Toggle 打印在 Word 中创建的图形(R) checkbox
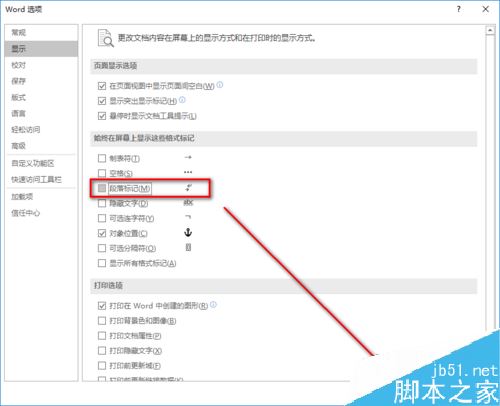The width and height of the screenshot is (500, 406). 102,306
